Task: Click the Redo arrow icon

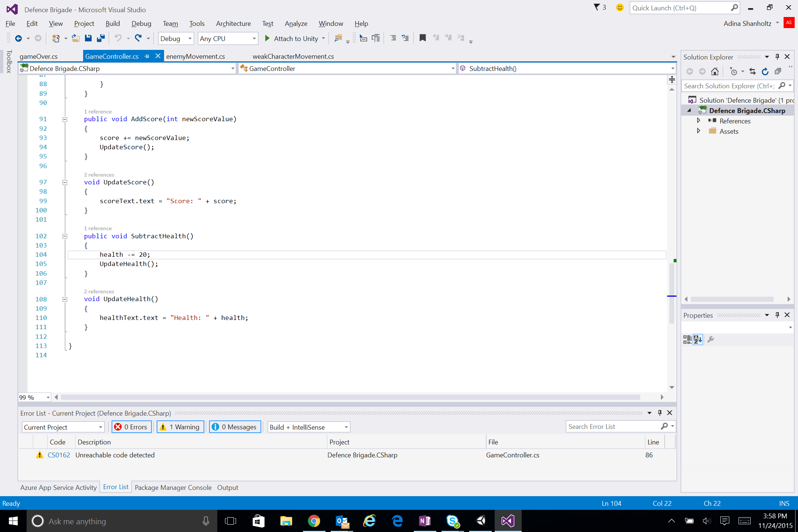Action: [x=139, y=38]
